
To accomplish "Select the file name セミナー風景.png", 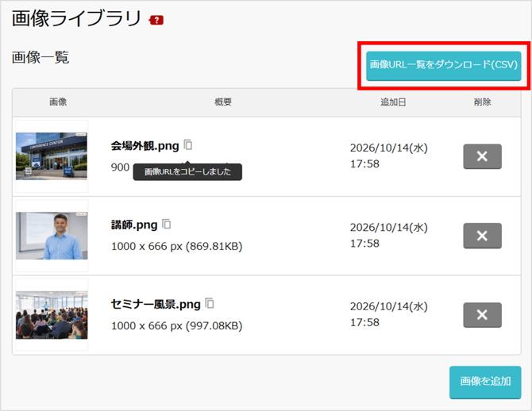I will (x=156, y=304).
